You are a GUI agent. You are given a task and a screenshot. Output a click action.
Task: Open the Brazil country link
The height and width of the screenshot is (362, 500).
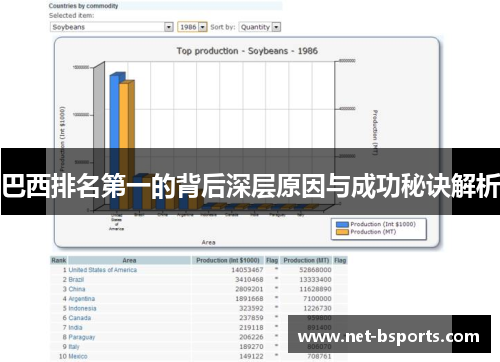76,280
